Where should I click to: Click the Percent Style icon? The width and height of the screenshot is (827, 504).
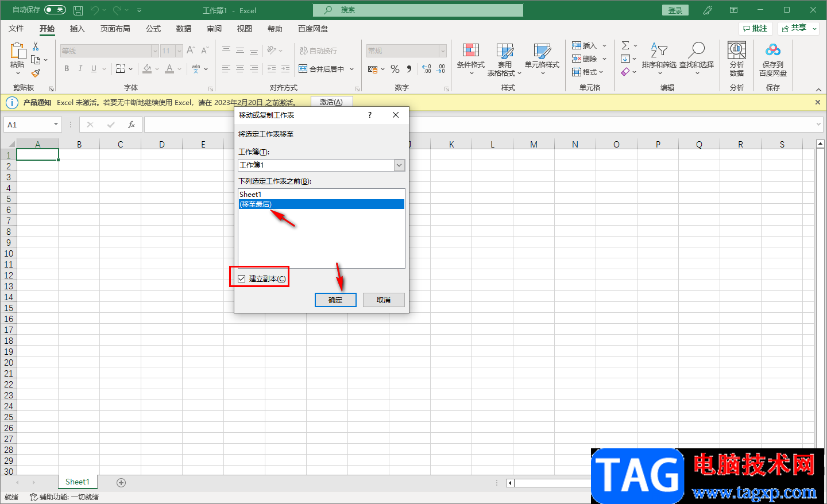(395, 69)
